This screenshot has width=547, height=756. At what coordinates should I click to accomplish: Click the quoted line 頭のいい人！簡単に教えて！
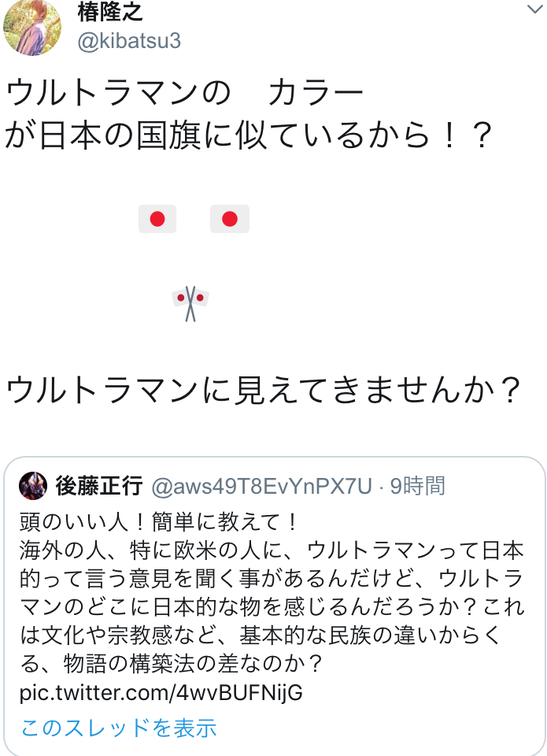point(161,522)
